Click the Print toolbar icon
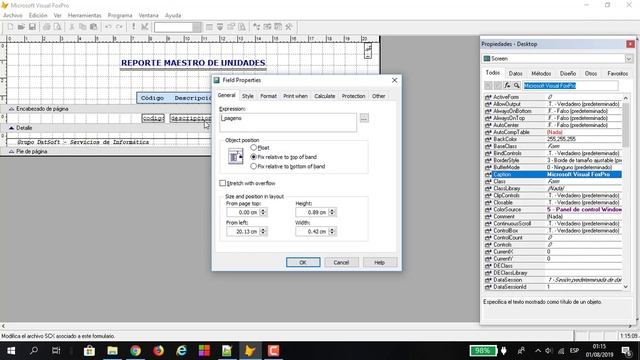The image size is (640, 360). click(x=47, y=27)
